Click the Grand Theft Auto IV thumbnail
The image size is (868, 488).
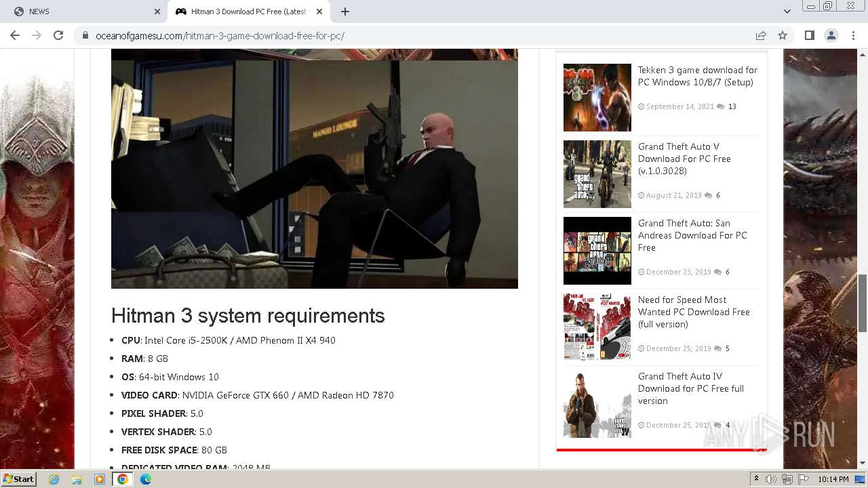(x=597, y=404)
